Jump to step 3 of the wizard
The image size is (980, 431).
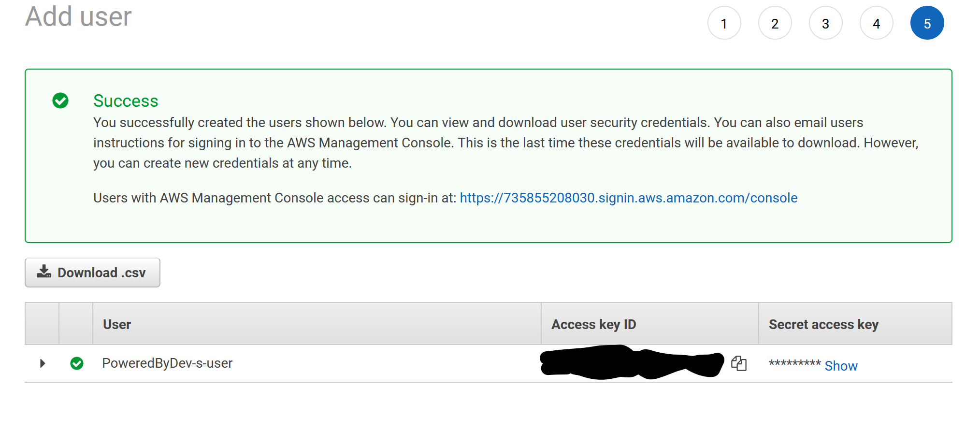click(825, 23)
